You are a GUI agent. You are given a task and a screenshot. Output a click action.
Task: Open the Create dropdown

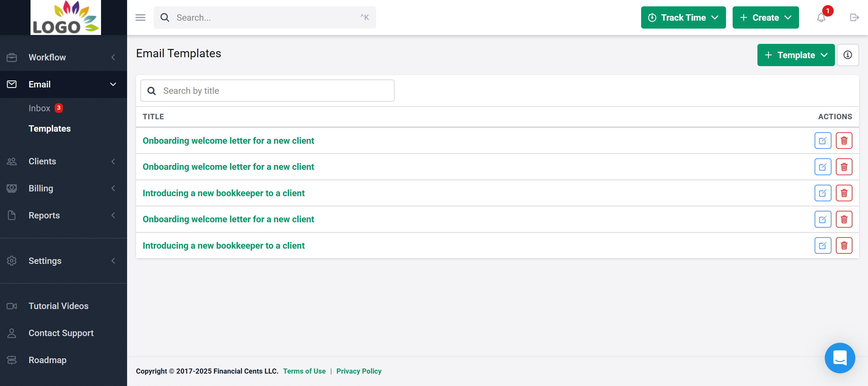click(x=765, y=17)
